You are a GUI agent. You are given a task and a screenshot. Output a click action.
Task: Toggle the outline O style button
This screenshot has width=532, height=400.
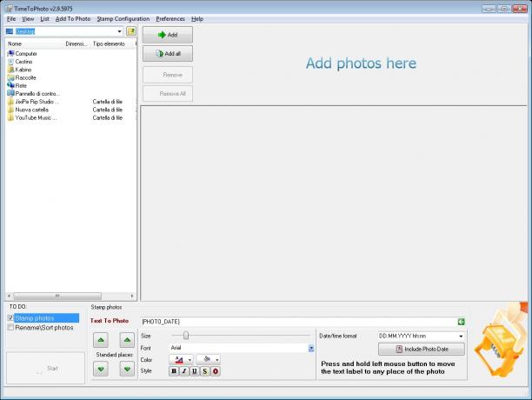coord(216,371)
